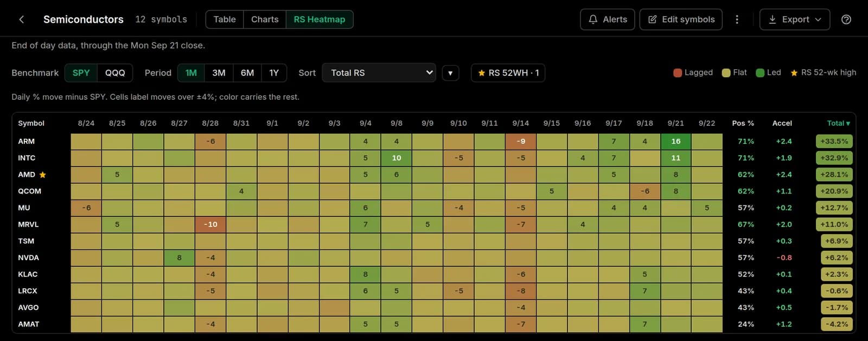
Task: Set benchmark to SPY
Action: [81, 73]
